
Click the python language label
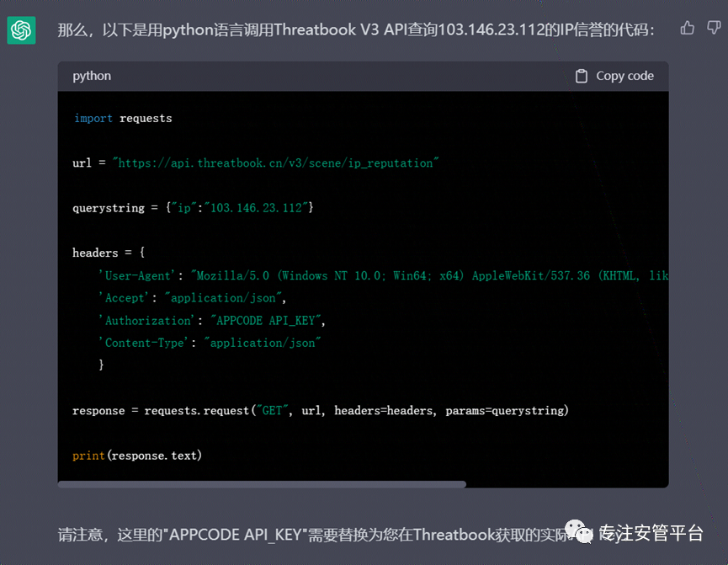pyautogui.click(x=92, y=76)
